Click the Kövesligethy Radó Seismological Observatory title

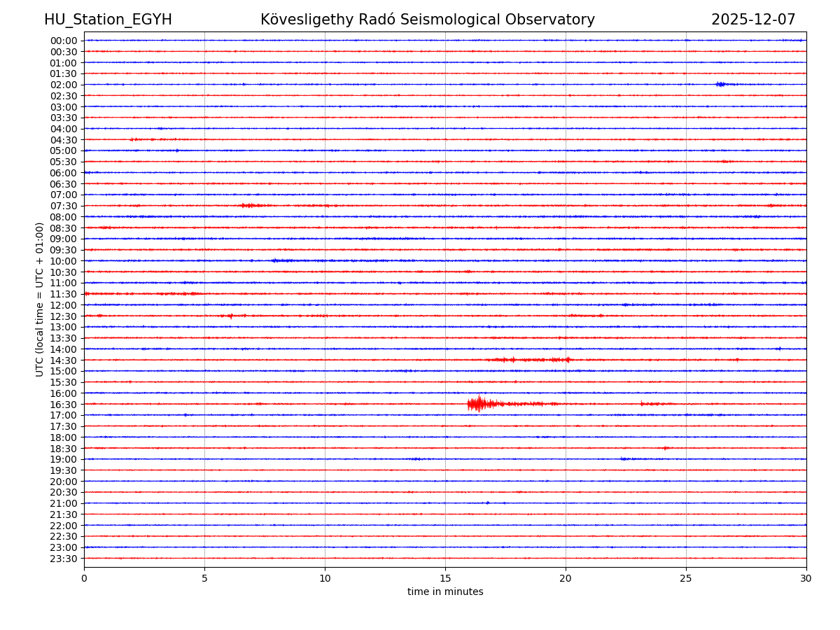[x=427, y=20]
